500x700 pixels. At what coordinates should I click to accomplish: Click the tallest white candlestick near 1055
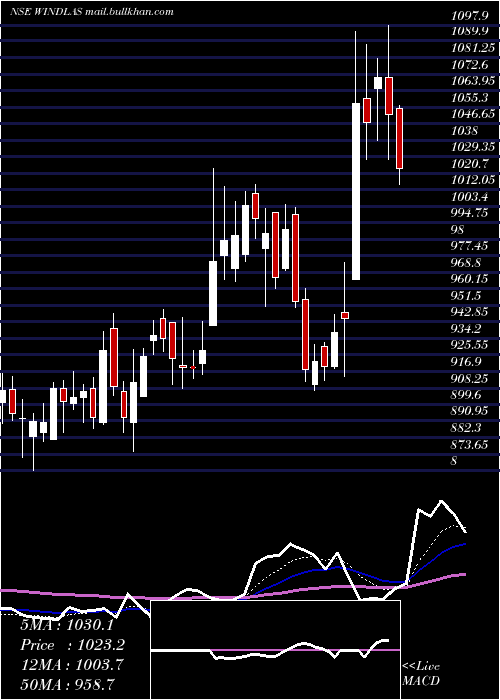[356, 192]
